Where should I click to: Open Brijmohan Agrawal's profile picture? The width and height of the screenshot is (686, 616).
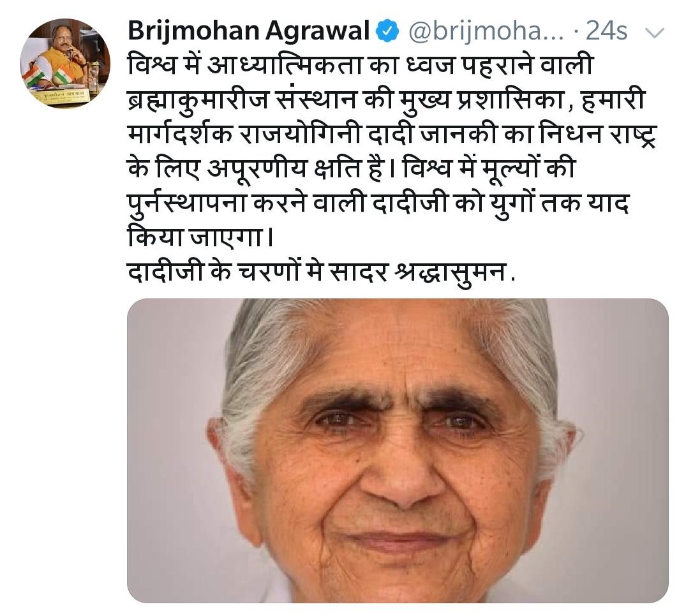click(x=64, y=63)
